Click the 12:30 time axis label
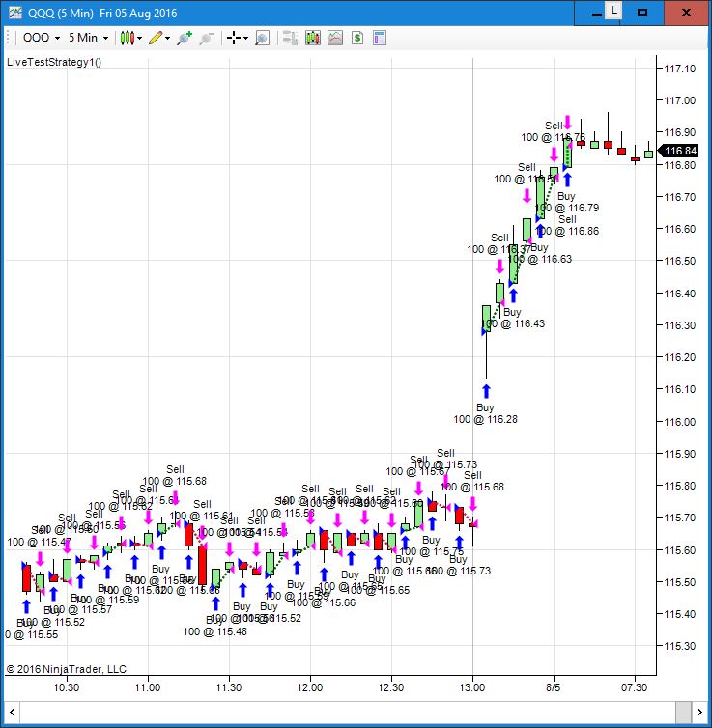Image resolution: width=712 pixels, height=728 pixels. point(391,687)
